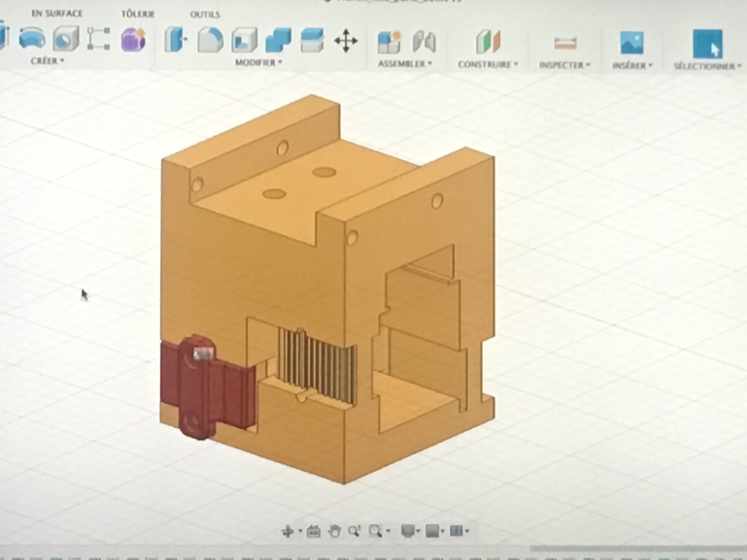Click the SÉLECTIONNER select button
The width and height of the screenshot is (747, 560).
pos(708,44)
